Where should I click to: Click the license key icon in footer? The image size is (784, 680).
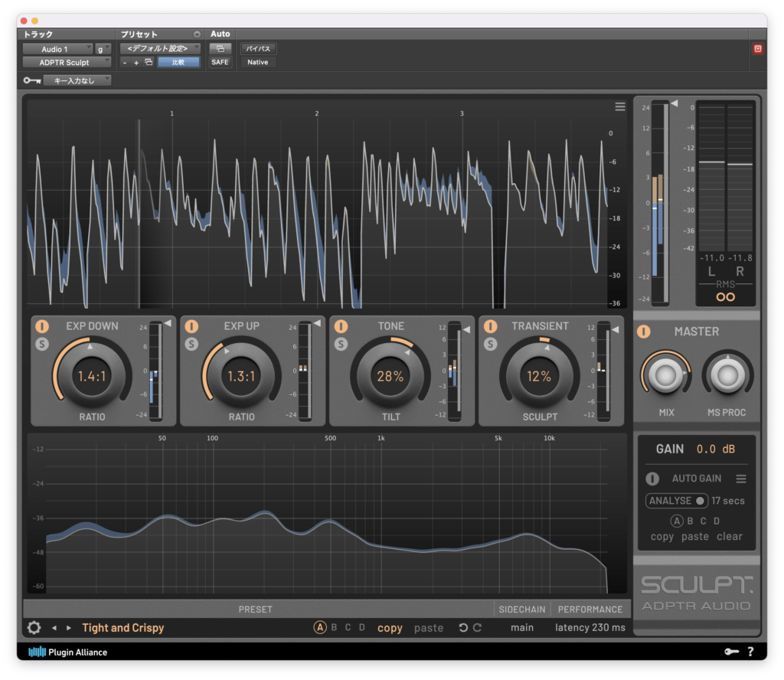(731, 652)
